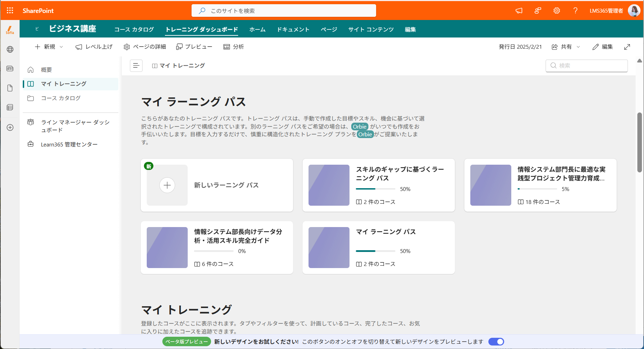Open the サイト コンテンツ nav item

(371, 29)
